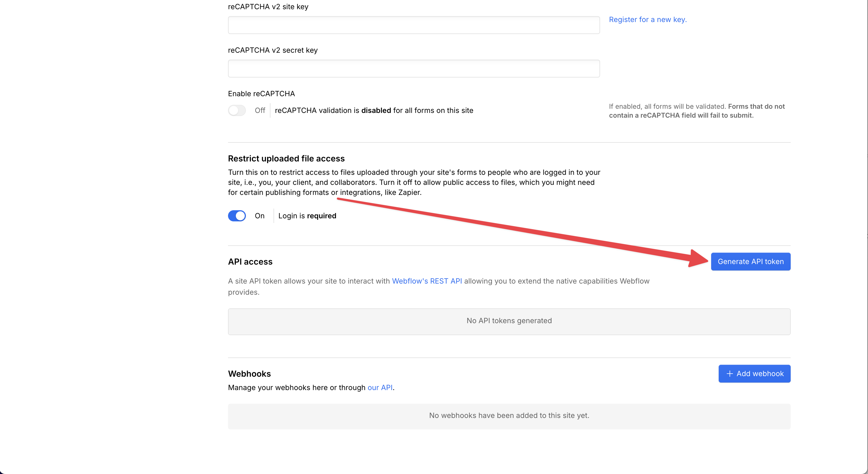Click the Webhooks heading
Screen dimensions: 868x474
[249, 374]
